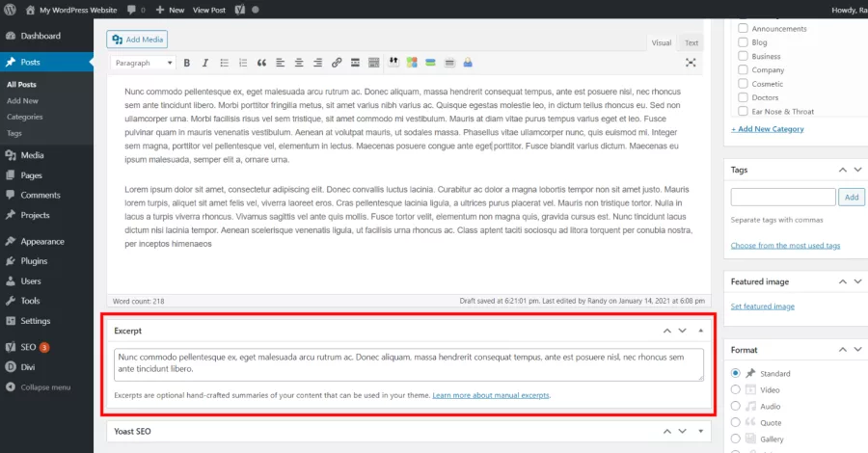Switch to the Text editor tab
Image resolution: width=868 pixels, height=453 pixels.
[x=692, y=42]
